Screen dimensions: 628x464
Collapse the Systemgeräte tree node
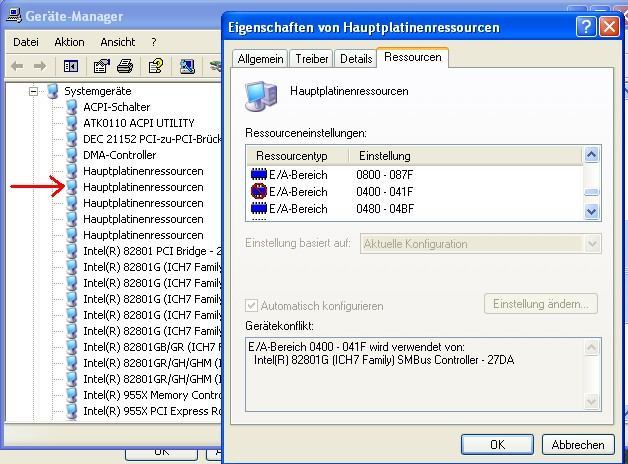click(x=34, y=92)
